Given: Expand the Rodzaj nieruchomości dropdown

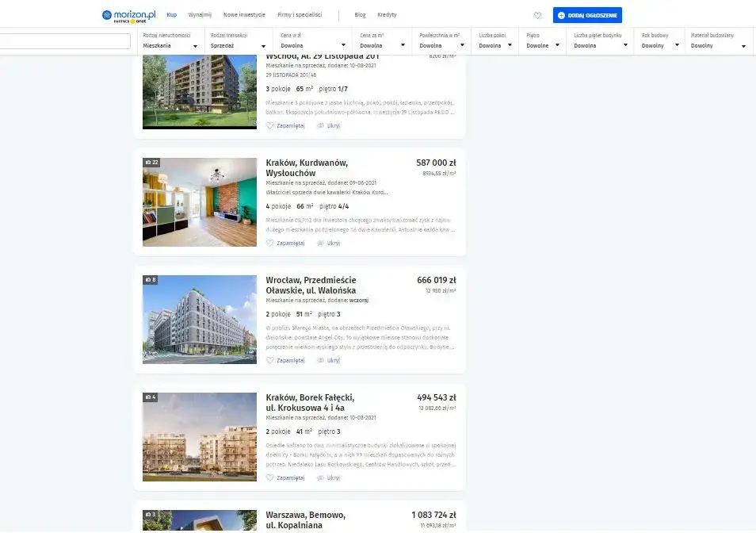Looking at the screenshot, I should [x=170, y=41].
